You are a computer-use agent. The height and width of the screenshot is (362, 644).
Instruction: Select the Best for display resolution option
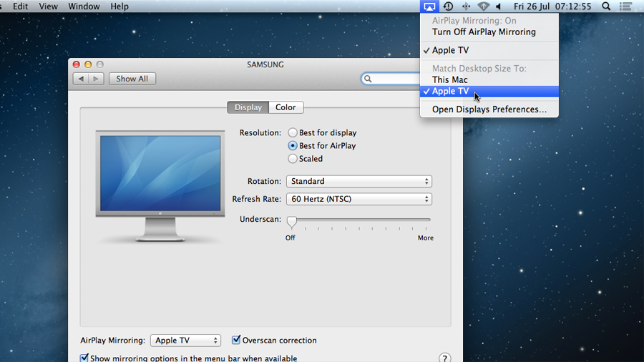tap(293, 132)
